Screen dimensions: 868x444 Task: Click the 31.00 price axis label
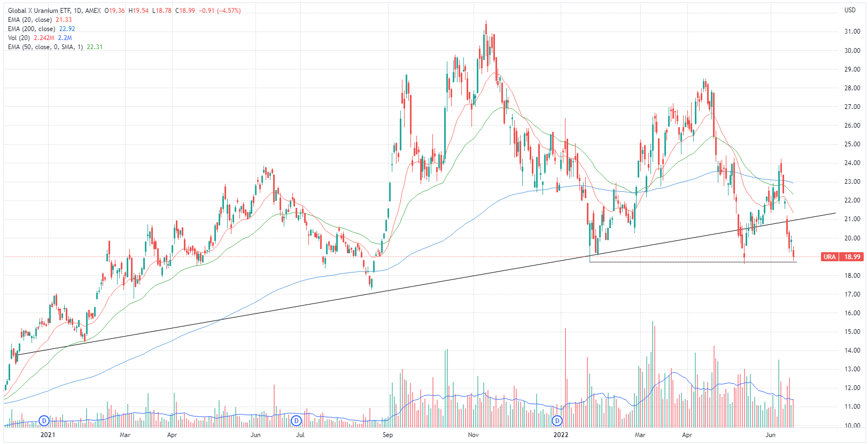click(x=852, y=32)
